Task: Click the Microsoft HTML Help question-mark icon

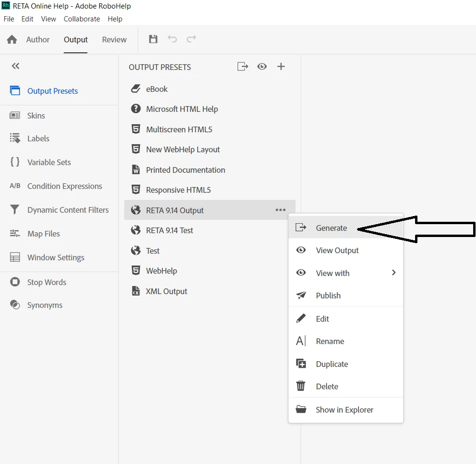Action: click(x=136, y=109)
